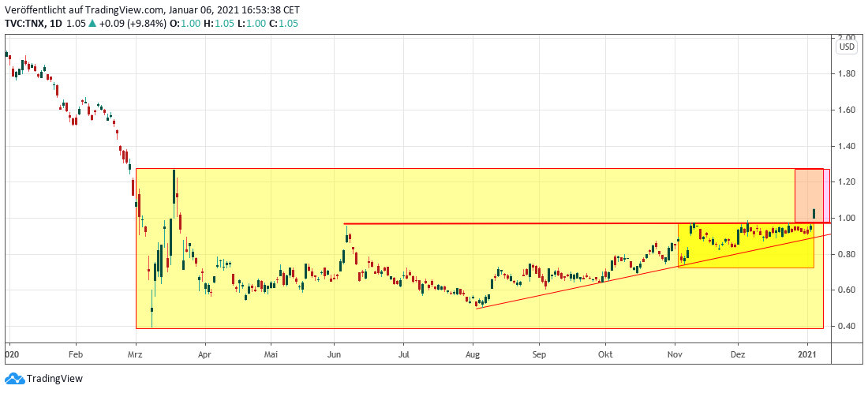Click the 1.60 price axis label
This screenshot has height=393, width=868.
coord(847,110)
